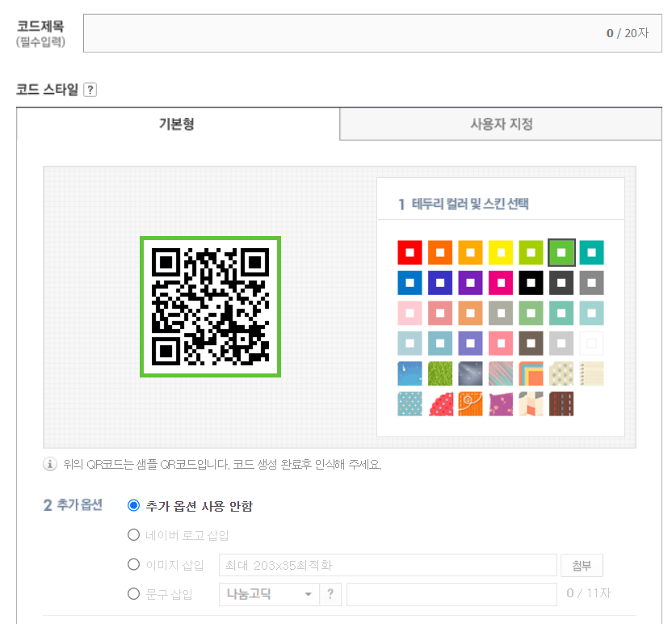Choose the dark charcoal border color swatch
Viewport: 672px width, 624px height.
point(561,283)
